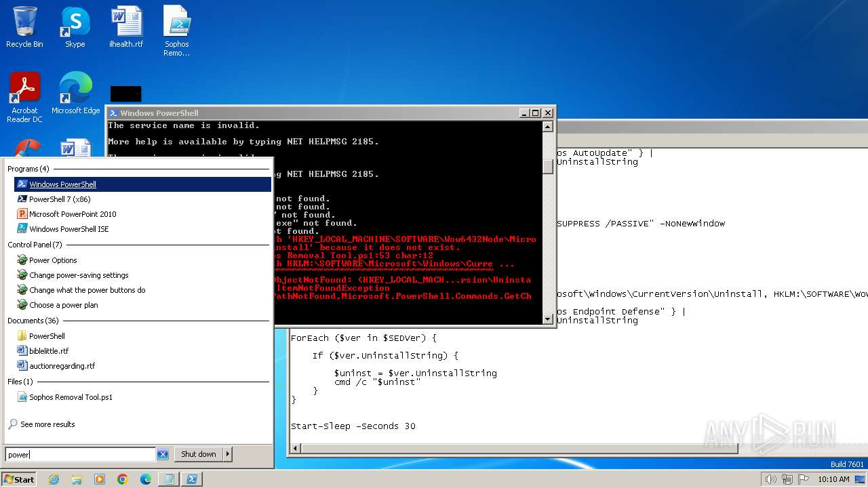This screenshot has width=868, height=488.
Task: Select the Microsoft Edge desktop icon
Action: 75,94
